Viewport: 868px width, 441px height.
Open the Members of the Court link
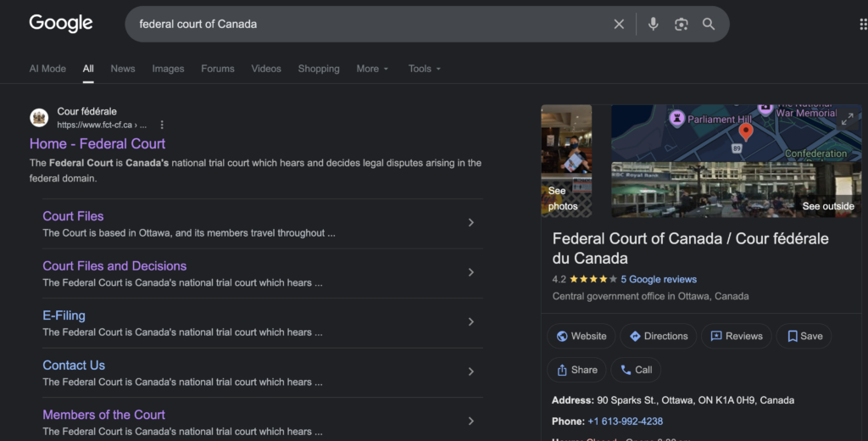pos(104,415)
